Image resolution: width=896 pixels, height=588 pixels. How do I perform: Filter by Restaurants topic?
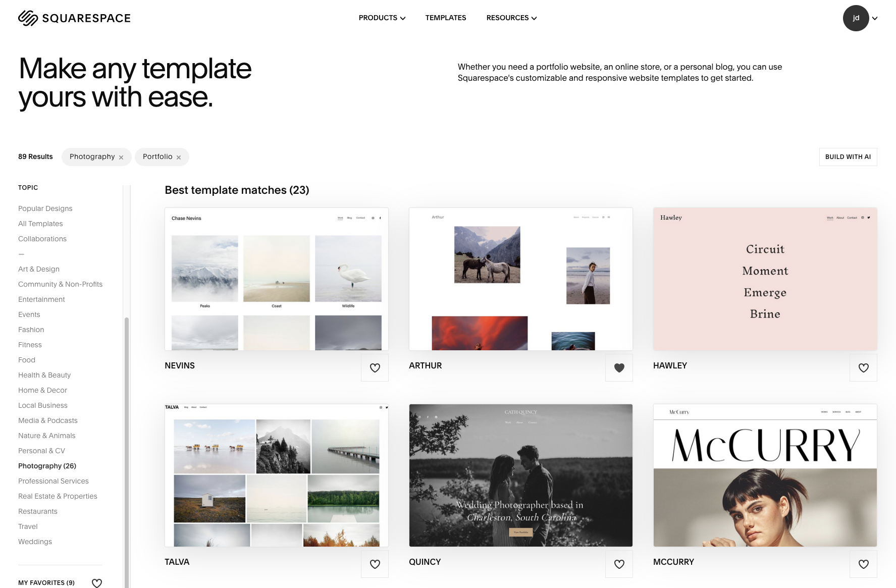pos(38,511)
